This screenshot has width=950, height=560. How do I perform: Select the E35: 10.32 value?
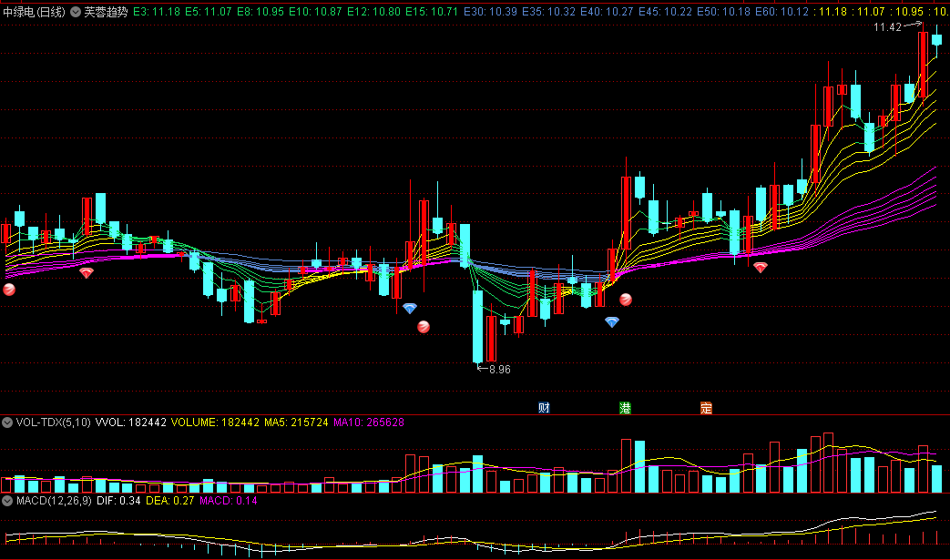(548, 12)
